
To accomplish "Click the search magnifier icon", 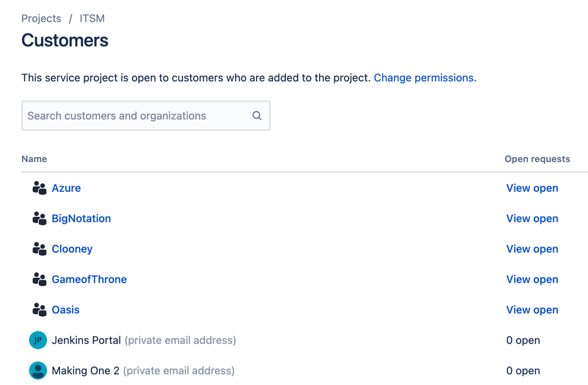I will click(257, 115).
